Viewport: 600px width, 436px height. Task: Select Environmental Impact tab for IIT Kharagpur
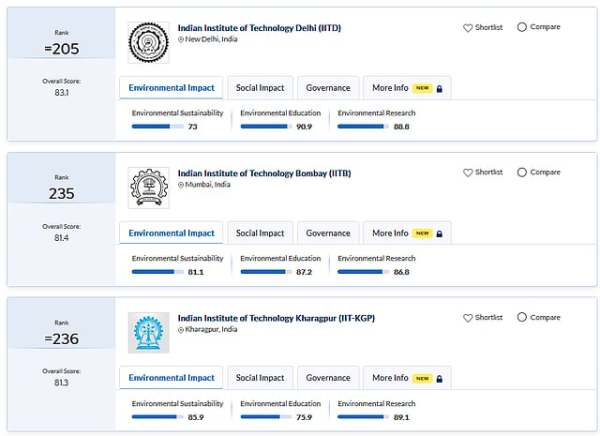(173, 378)
